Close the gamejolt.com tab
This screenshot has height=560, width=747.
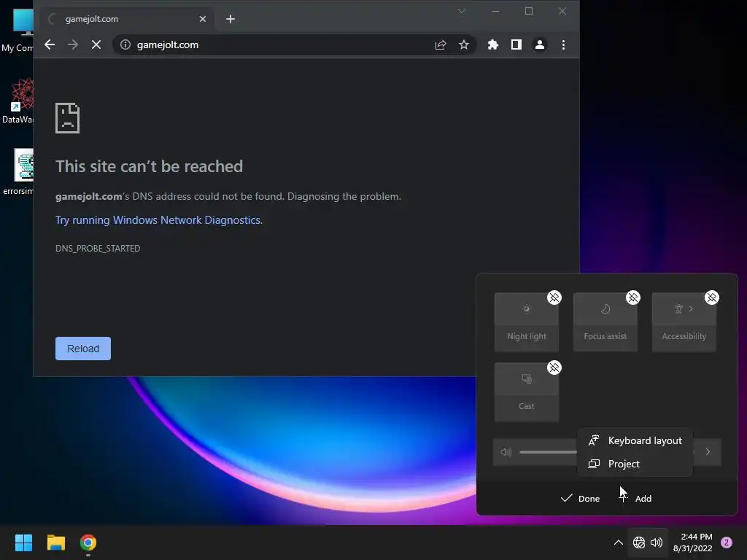pyautogui.click(x=203, y=19)
